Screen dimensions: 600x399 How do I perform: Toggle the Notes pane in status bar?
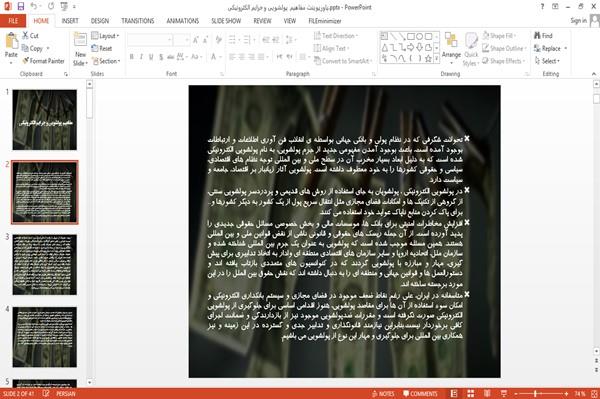383,394
